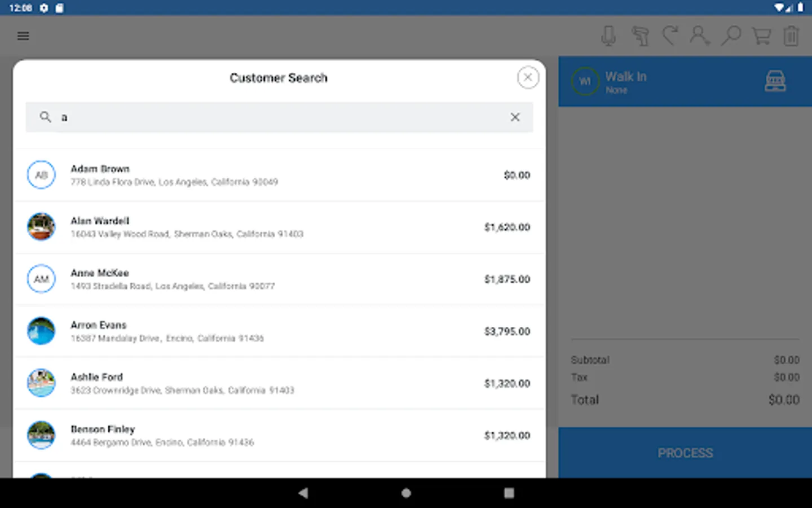
Task: Activate the barcode scanner icon
Action: point(640,36)
